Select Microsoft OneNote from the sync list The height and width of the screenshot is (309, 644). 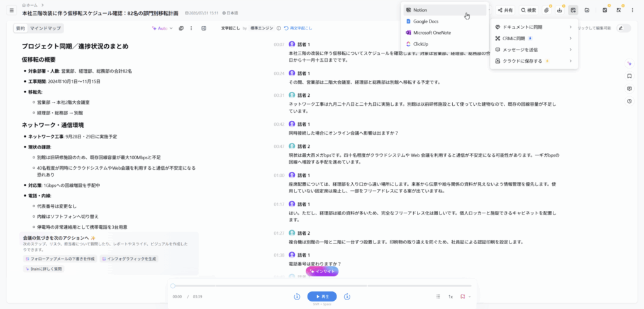(x=445, y=33)
